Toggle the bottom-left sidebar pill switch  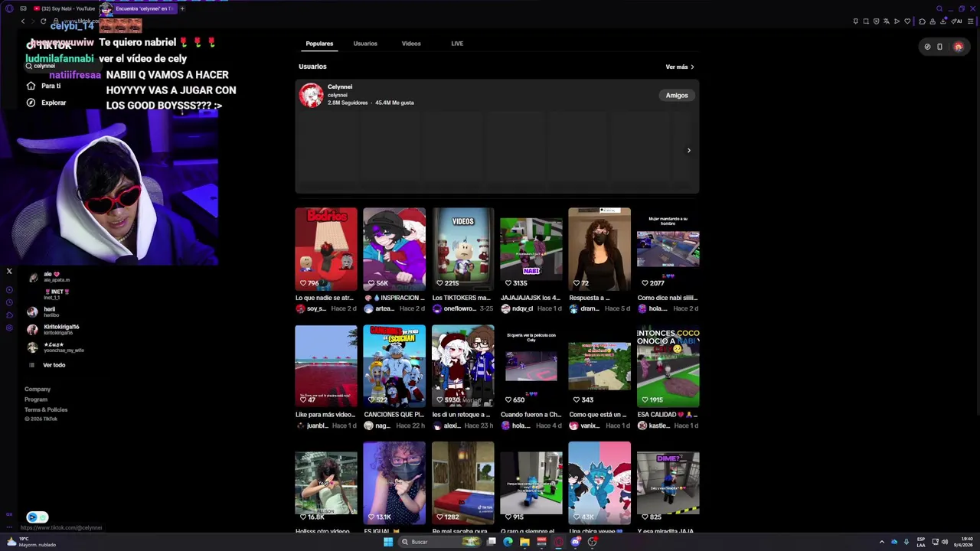pyautogui.click(x=38, y=517)
